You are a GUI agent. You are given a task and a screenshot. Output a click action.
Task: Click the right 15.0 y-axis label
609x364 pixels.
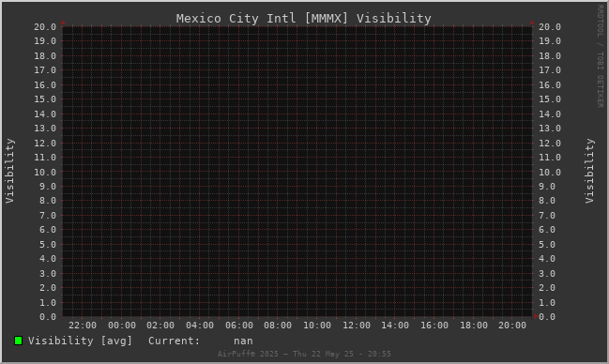click(550, 99)
